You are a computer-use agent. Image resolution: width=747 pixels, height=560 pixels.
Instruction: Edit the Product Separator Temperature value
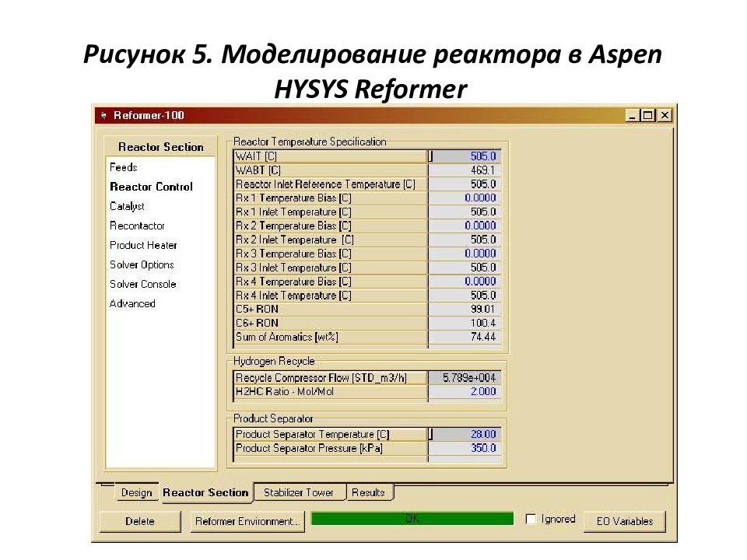(x=465, y=434)
